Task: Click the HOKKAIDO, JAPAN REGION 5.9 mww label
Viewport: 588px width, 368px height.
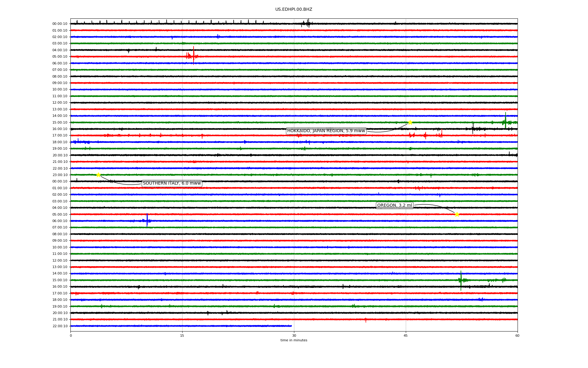Action: point(326,131)
